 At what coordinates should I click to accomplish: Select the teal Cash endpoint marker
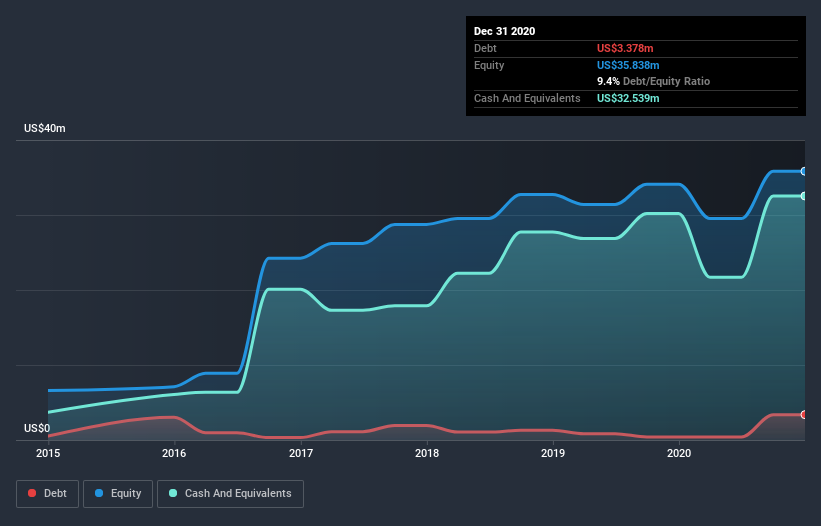click(x=804, y=196)
